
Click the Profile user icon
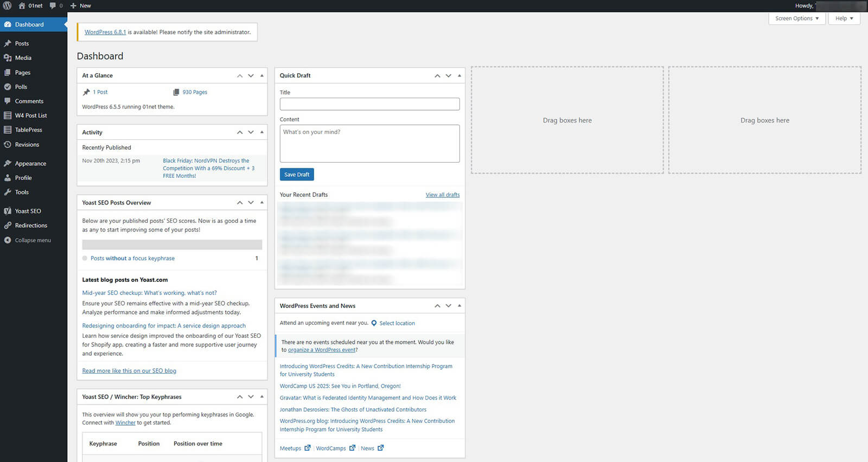(x=8, y=178)
